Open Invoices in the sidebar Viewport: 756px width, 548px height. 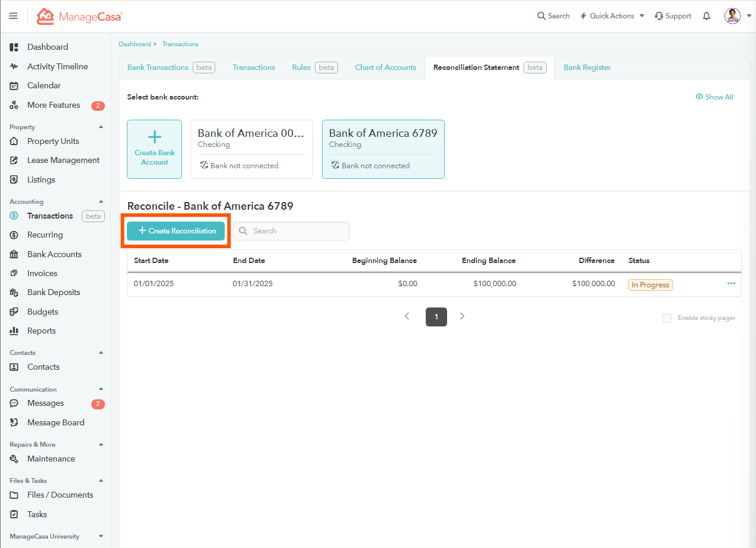(42, 273)
